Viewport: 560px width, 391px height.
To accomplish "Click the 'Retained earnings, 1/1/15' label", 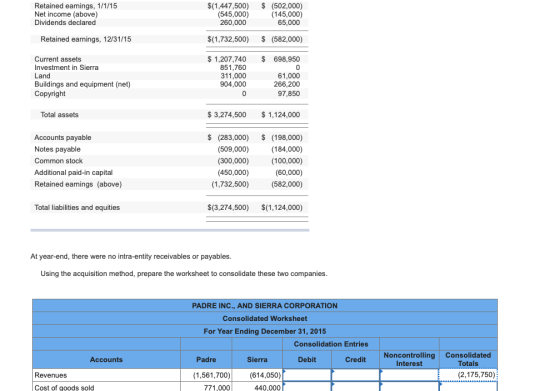I will [x=76, y=6].
